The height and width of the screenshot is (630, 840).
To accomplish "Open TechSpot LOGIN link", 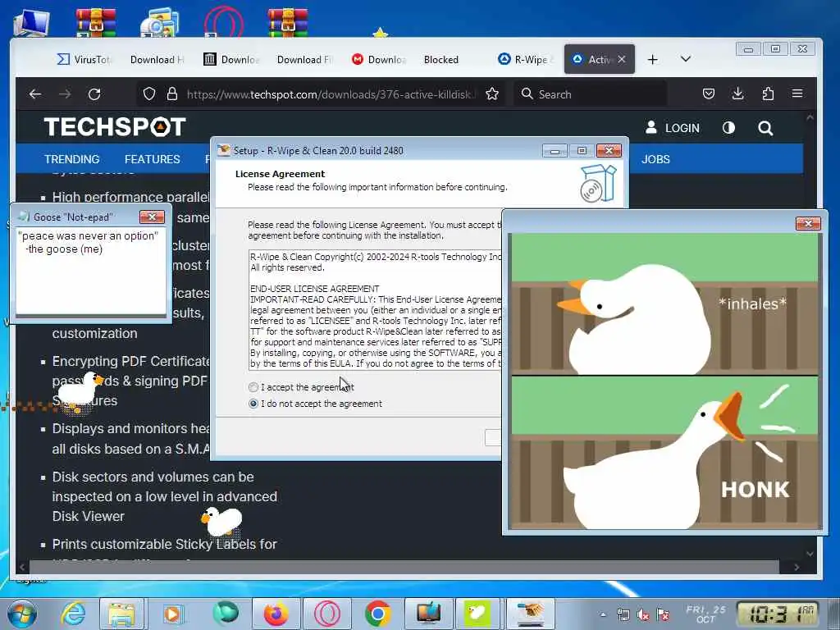I will click(x=673, y=128).
